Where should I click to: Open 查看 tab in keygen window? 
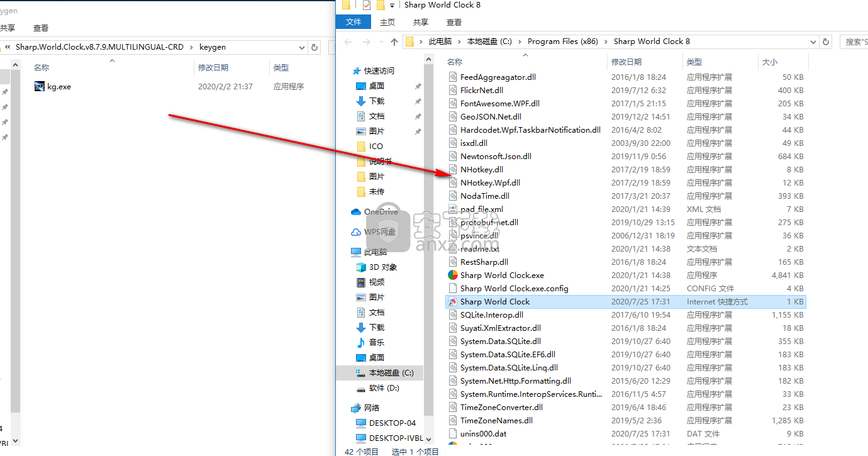[x=41, y=28]
